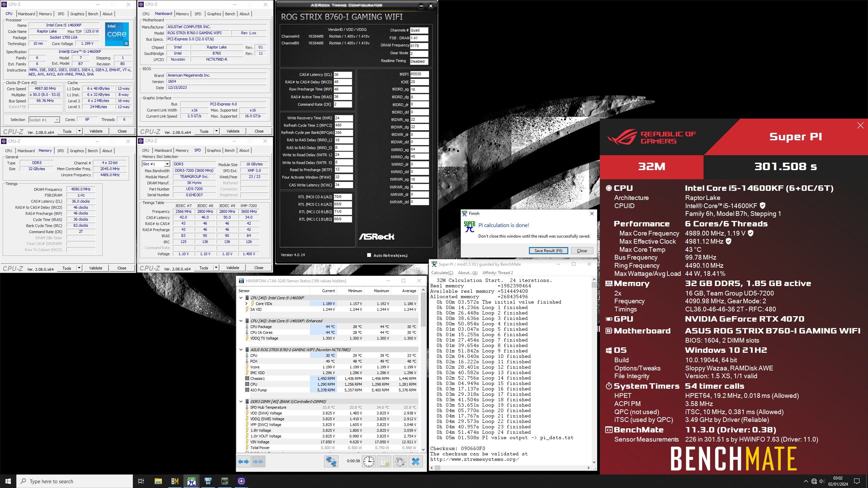Viewport: 868px width, 488px height.
Task: Click Validate in SPD CPU-Z window
Action: (233, 268)
